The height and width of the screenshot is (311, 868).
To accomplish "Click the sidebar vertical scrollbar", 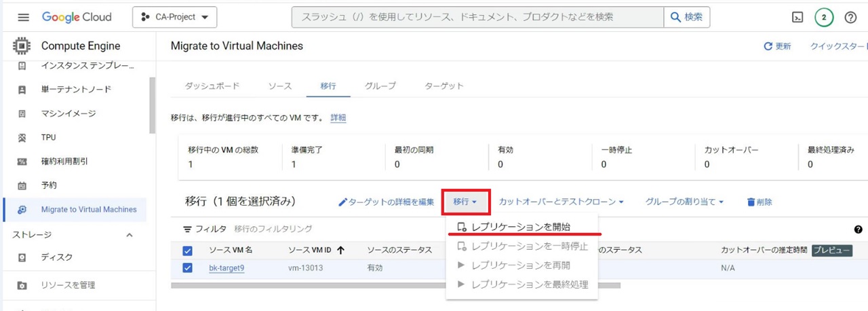I will (152, 105).
